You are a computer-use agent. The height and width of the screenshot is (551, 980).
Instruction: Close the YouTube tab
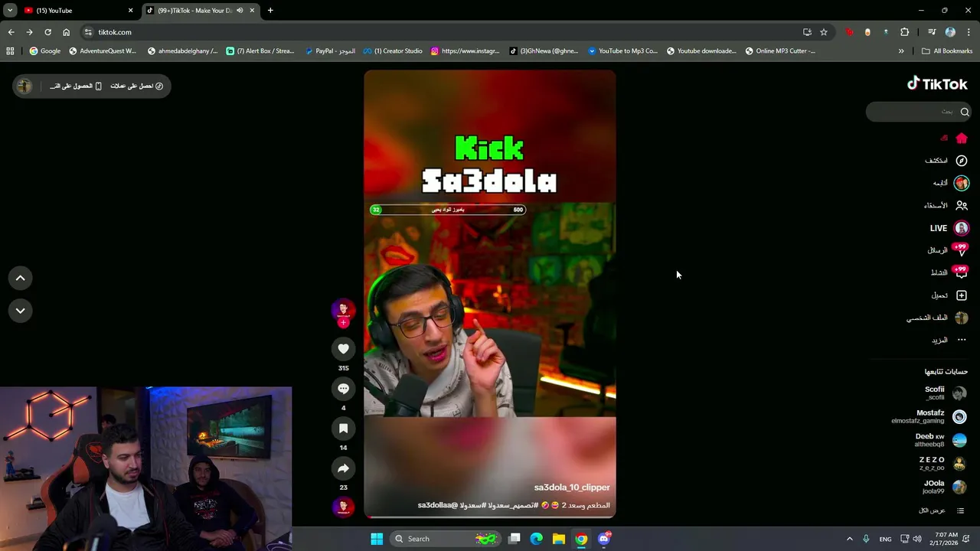point(130,11)
